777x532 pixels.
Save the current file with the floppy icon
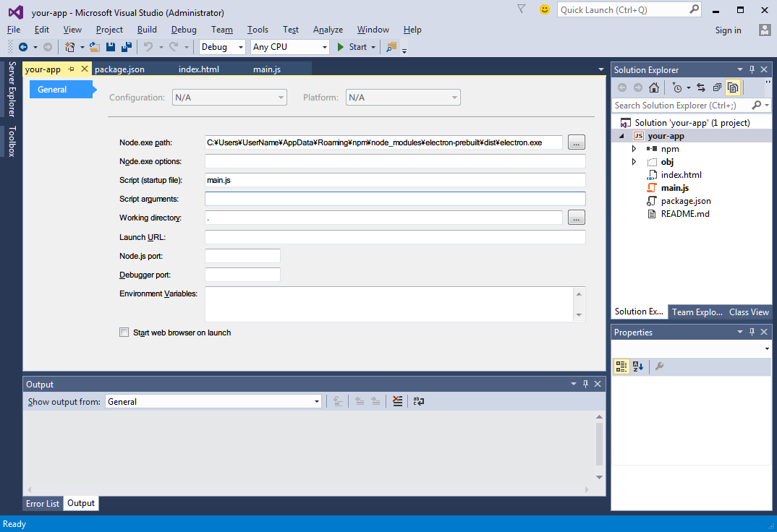[x=111, y=47]
